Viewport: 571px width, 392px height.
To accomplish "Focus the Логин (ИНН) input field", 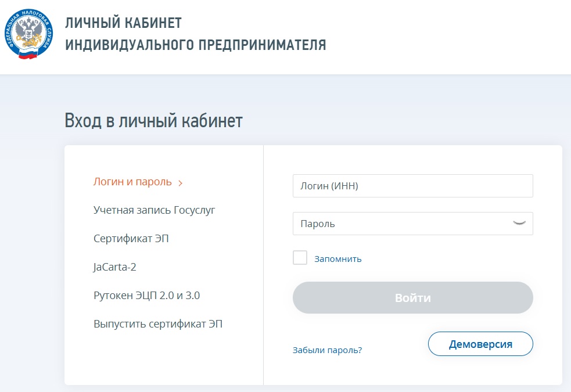I will tap(412, 186).
